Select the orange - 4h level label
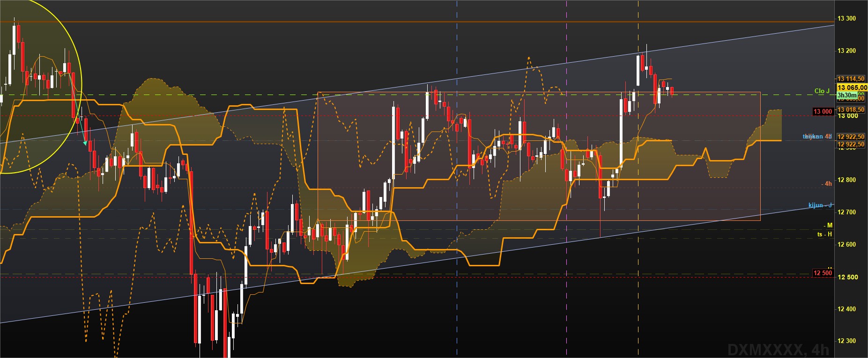The image size is (868, 358). click(827, 183)
